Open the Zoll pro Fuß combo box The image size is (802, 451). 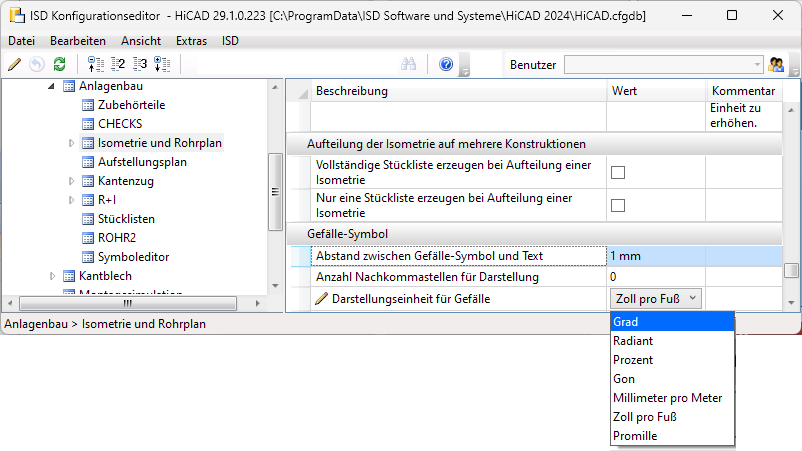pyautogui.click(x=655, y=299)
